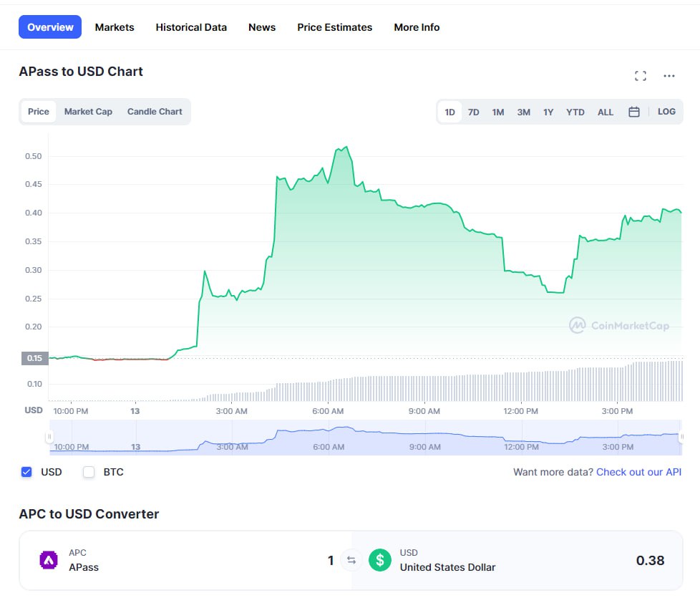Toggle the LOG scale button
700x598 pixels.
[x=666, y=112]
